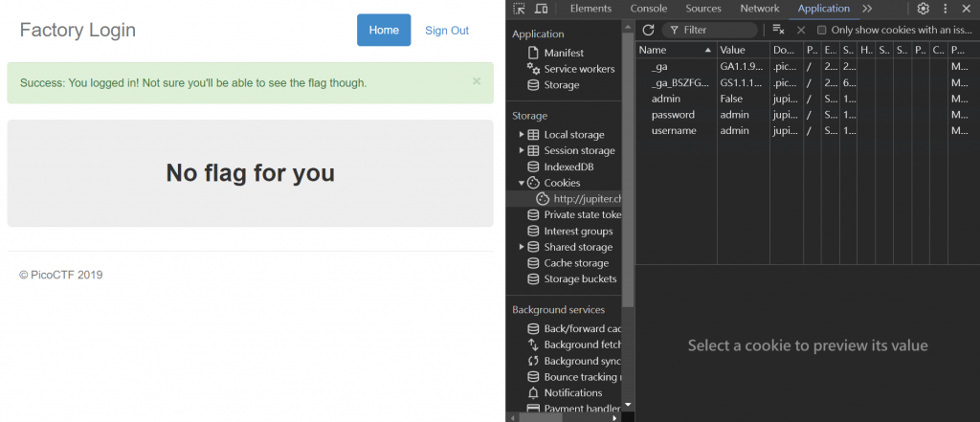This screenshot has width=980, height=422.
Task: Click the Session storage grid icon
Action: pyautogui.click(x=533, y=150)
